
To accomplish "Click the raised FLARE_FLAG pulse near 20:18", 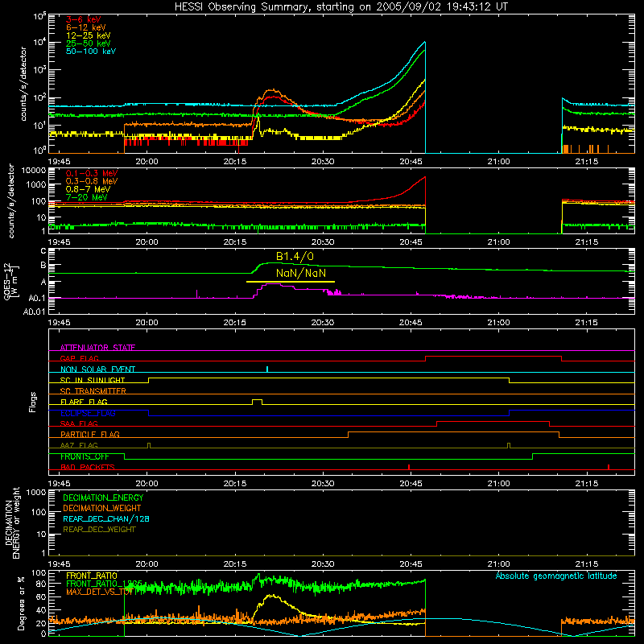I will tap(257, 402).
